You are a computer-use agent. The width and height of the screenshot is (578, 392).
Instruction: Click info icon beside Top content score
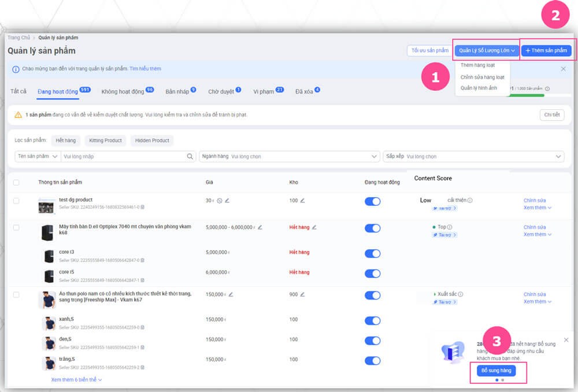[450, 227]
